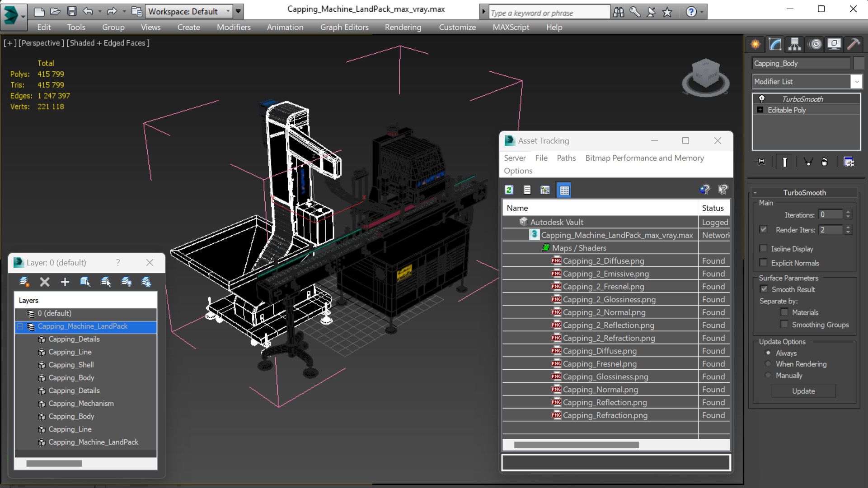Remove modifier from the stack icon

click(825, 162)
